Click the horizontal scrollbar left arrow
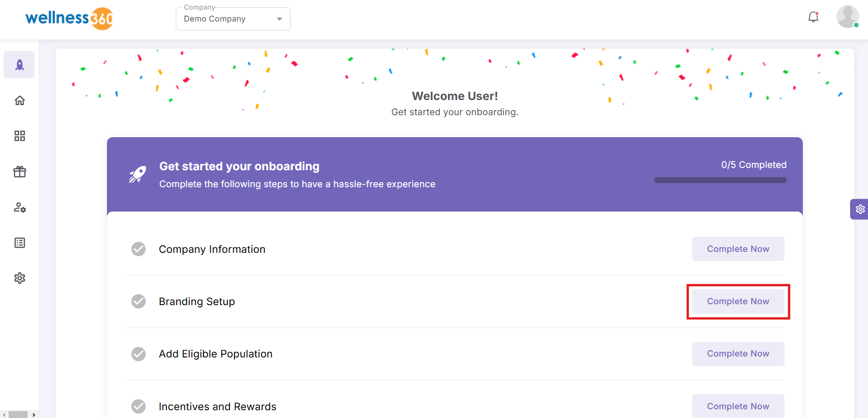868x418 pixels. click(4, 415)
